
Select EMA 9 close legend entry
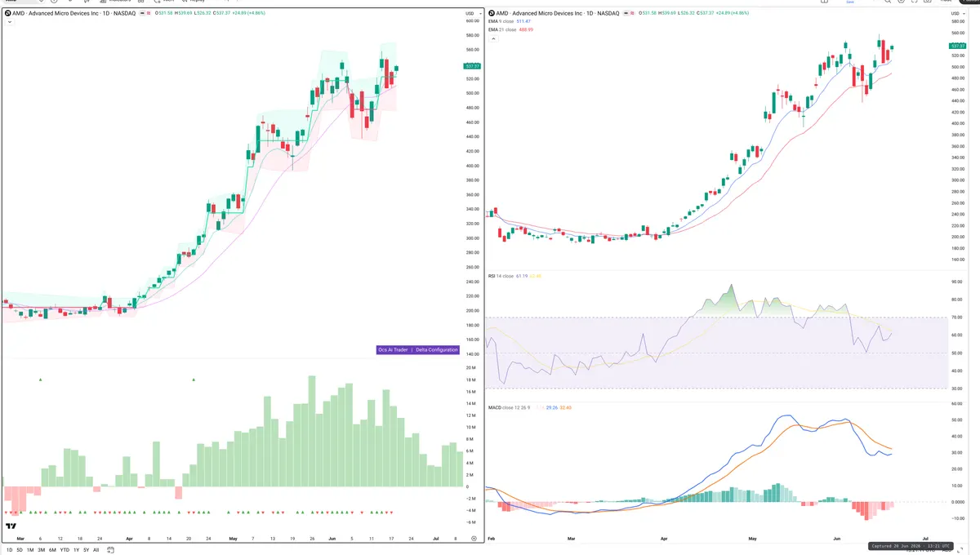tap(501, 22)
